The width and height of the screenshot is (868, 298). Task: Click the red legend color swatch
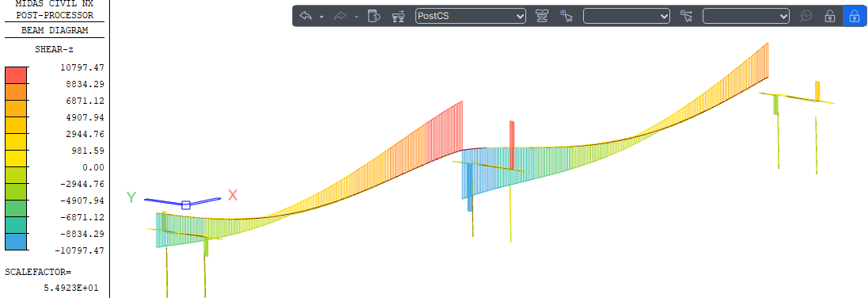(x=16, y=75)
